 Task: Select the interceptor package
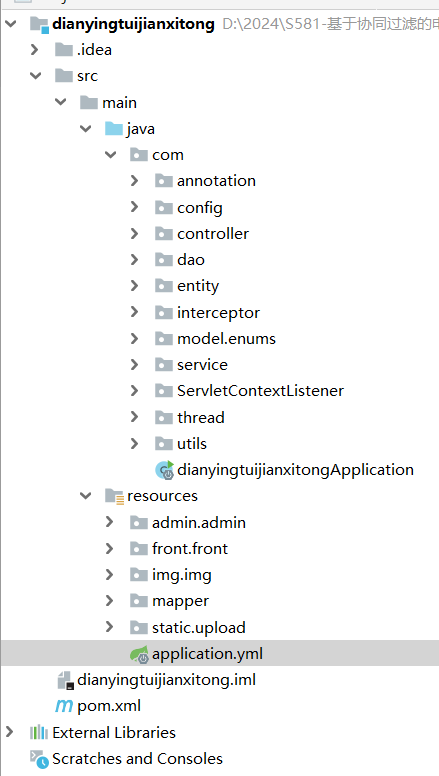pos(218,313)
